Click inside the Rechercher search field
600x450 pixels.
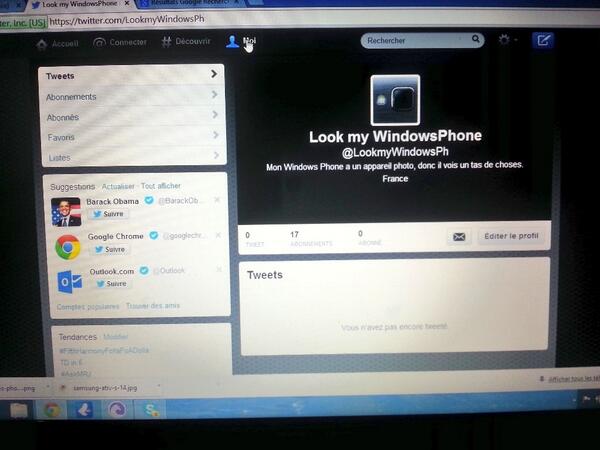click(x=422, y=40)
